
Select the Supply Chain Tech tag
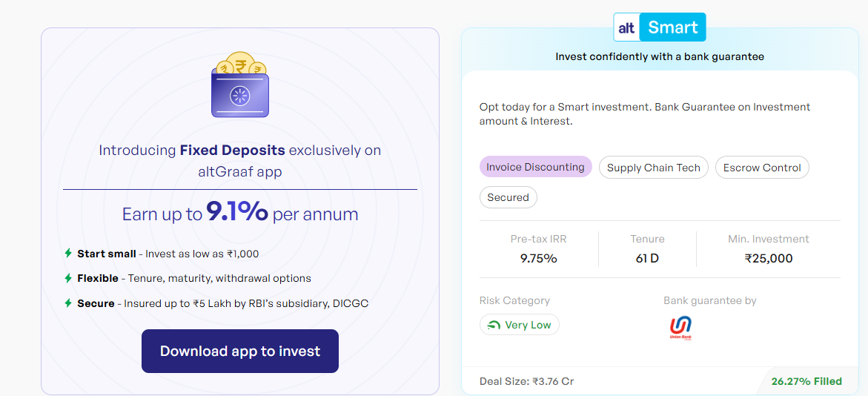[x=653, y=168]
